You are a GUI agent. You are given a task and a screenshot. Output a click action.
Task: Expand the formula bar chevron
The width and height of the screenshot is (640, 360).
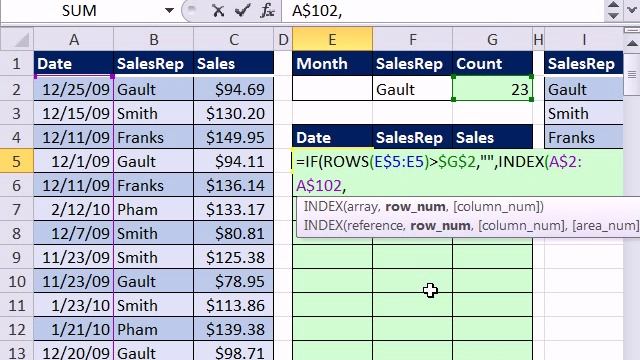click(632, 10)
